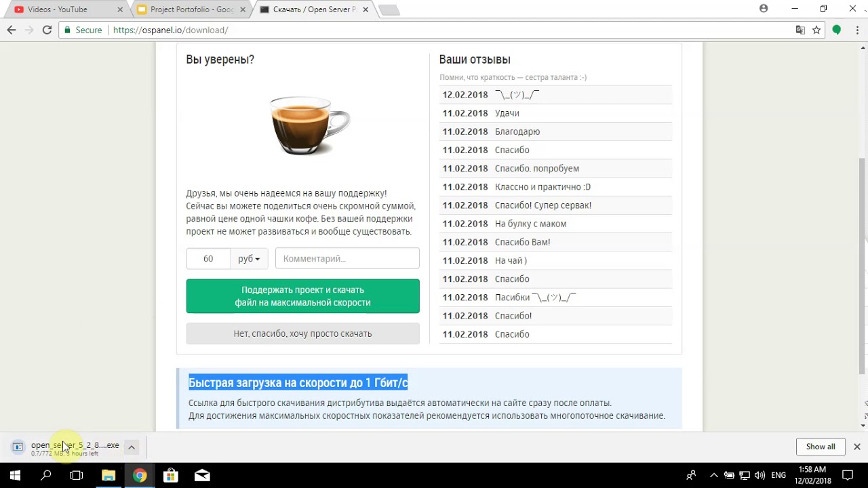Switch to the Project Portofolio tab

(x=192, y=9)
